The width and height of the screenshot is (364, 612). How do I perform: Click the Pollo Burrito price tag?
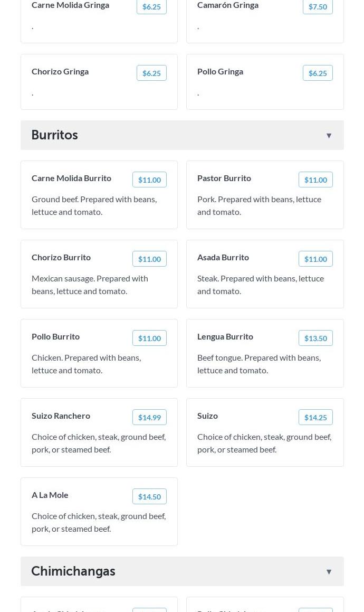point(149,338)
